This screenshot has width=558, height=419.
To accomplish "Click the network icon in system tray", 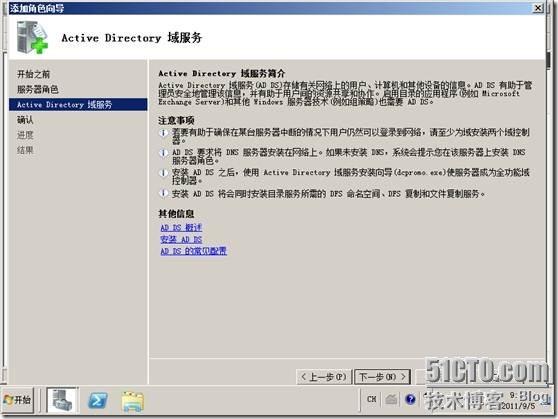I will tap(391, 399).
